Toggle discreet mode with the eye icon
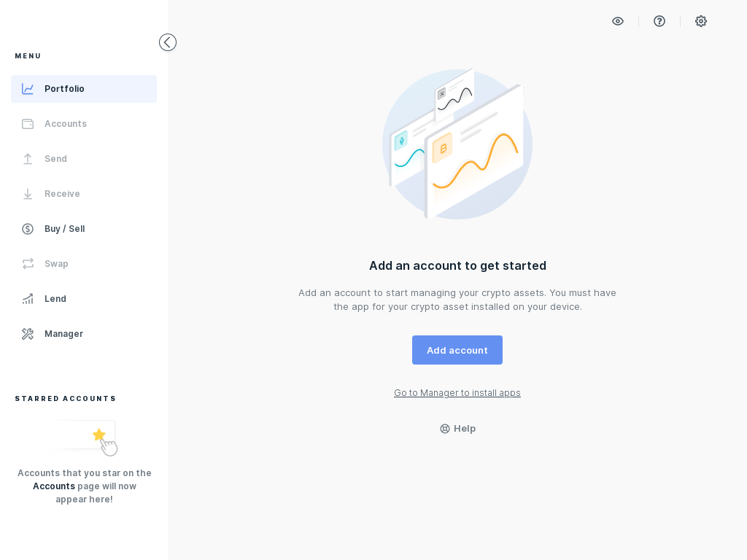This screenshot has height=560, width=747. 617,21
